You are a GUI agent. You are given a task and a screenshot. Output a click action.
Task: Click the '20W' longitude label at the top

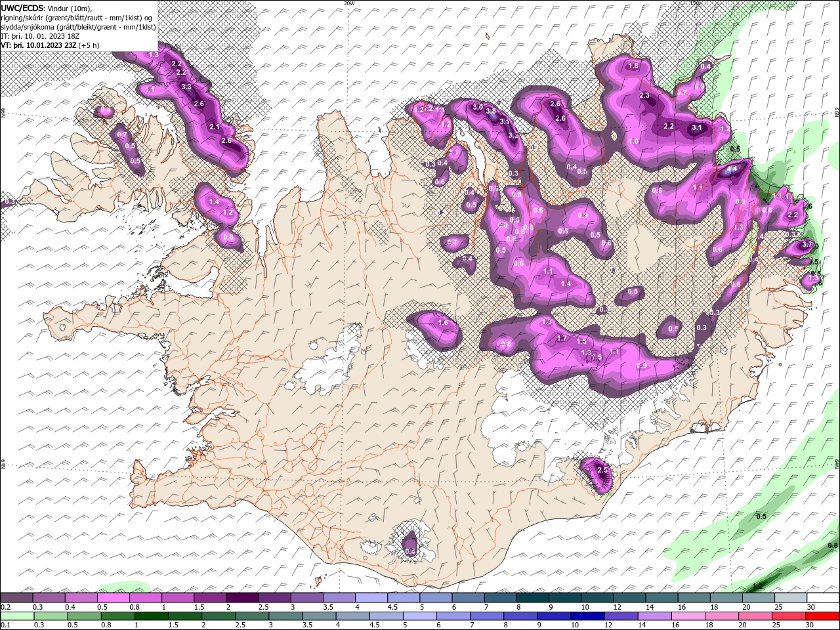click(350, 3)
